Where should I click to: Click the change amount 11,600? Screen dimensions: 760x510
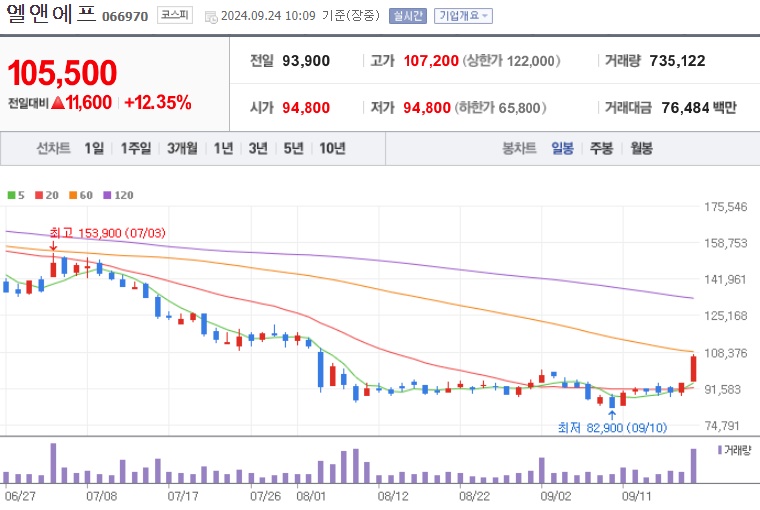pos(89,103)
